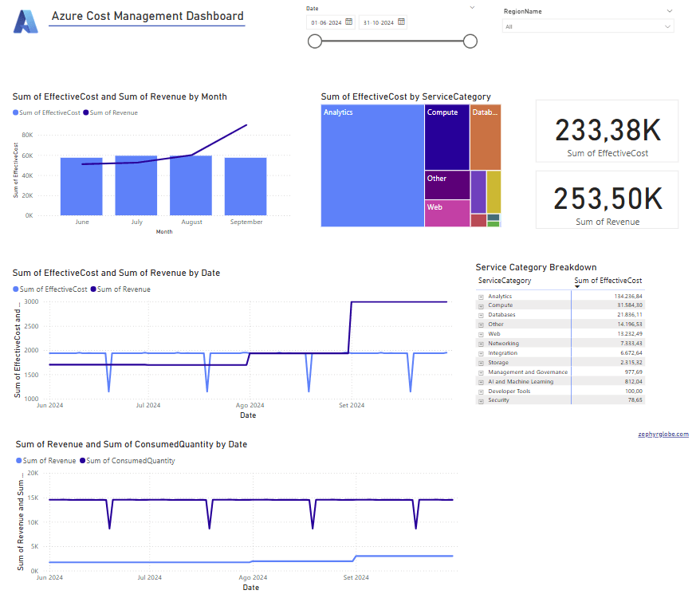Click the Databases cost value 21.836,11

(x=630, y=315)
